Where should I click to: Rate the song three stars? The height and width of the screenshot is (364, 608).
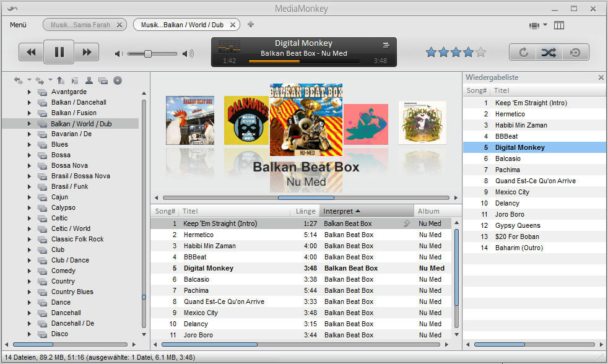click(456, 52)
